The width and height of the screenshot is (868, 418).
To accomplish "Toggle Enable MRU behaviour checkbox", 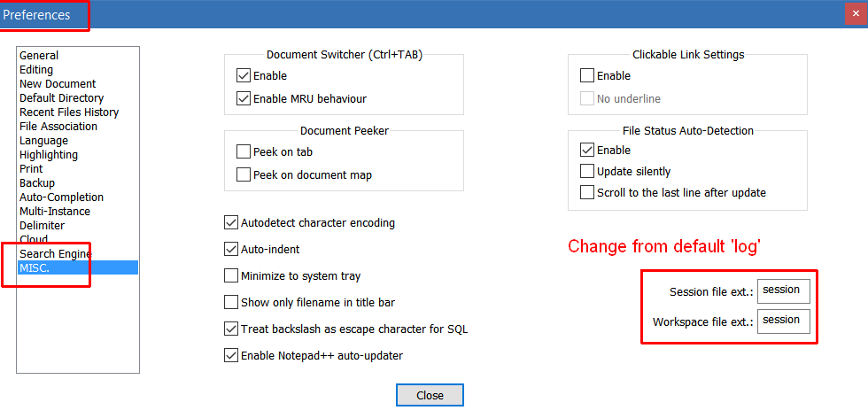I will [x=244, y=99].
